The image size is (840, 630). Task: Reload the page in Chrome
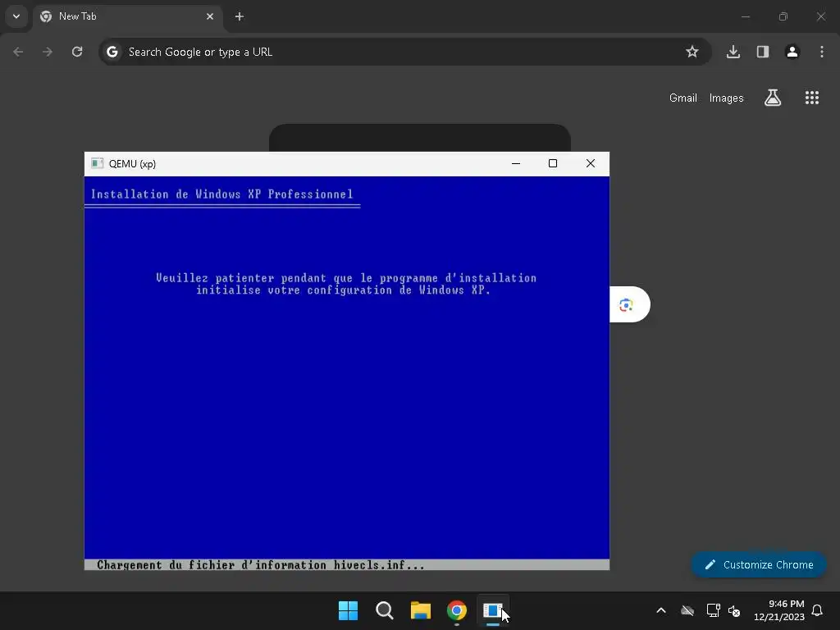77,52
